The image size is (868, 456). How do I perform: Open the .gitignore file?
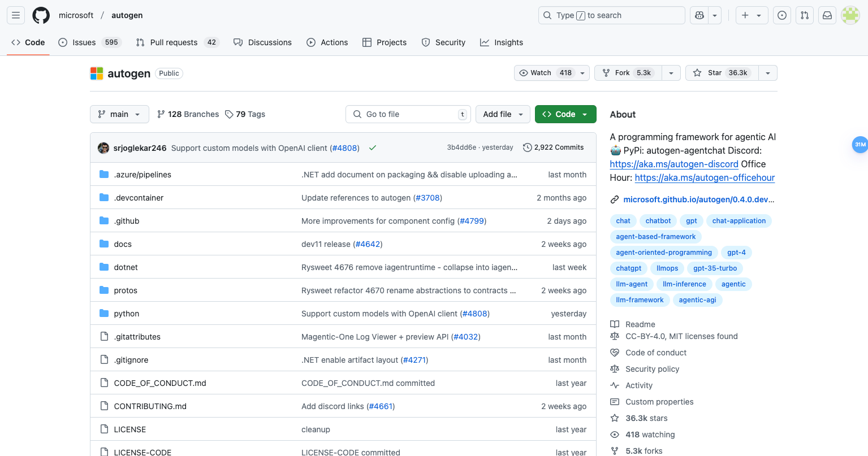(131, 360)
